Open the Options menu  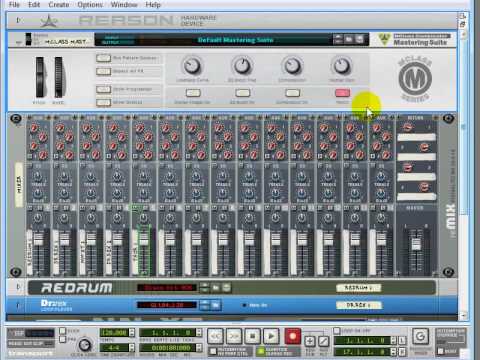click(x=90, y=5)
